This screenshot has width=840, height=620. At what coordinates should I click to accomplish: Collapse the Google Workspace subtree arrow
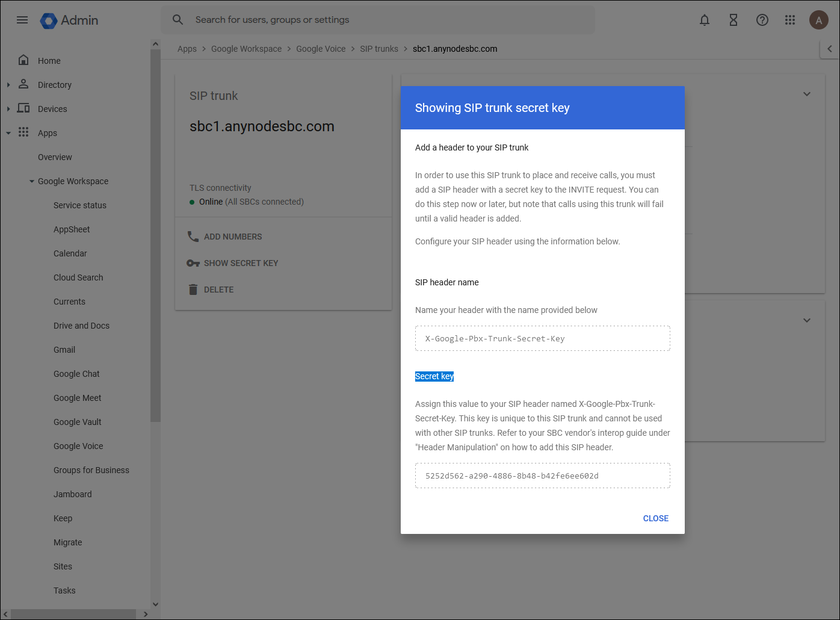tap(32, 181)
